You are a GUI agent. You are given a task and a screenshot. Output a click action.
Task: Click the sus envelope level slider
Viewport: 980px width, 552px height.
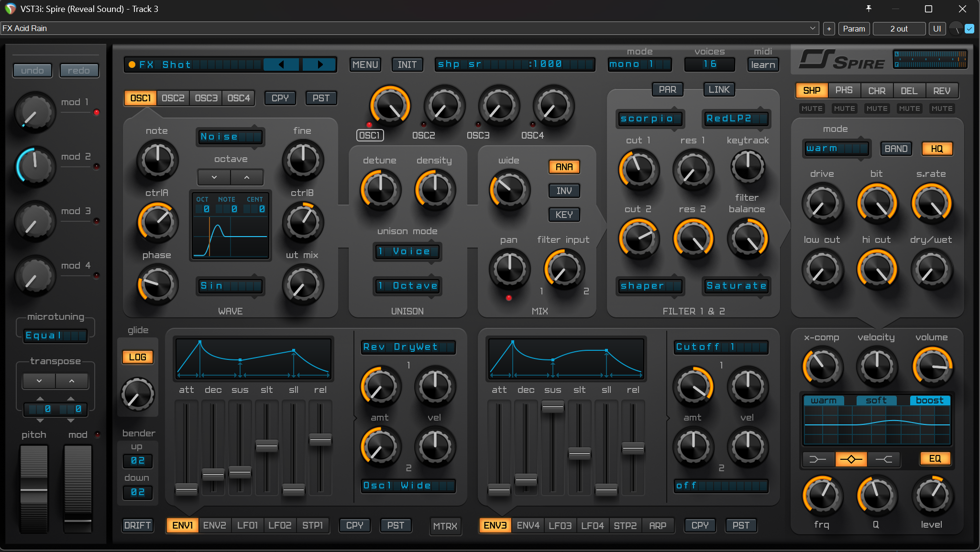click(240, 473)
